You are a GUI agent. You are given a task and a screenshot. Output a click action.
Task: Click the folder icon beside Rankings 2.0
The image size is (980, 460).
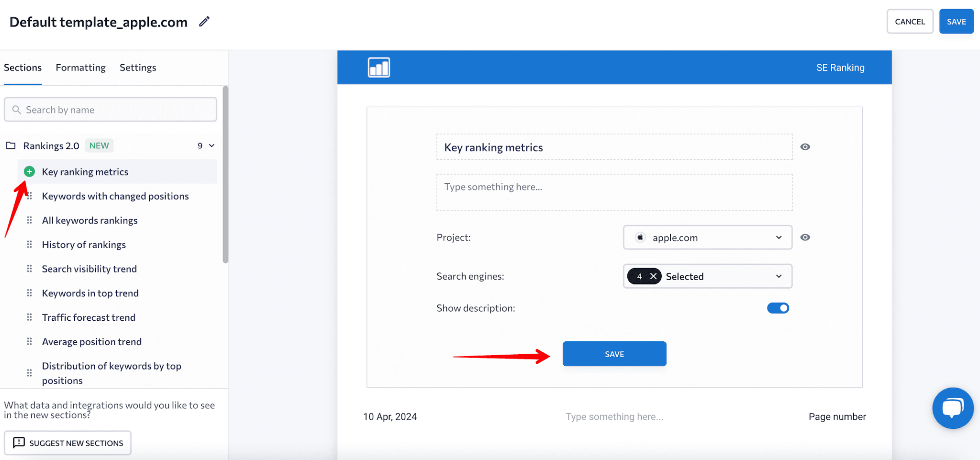(x=10, y=145)
